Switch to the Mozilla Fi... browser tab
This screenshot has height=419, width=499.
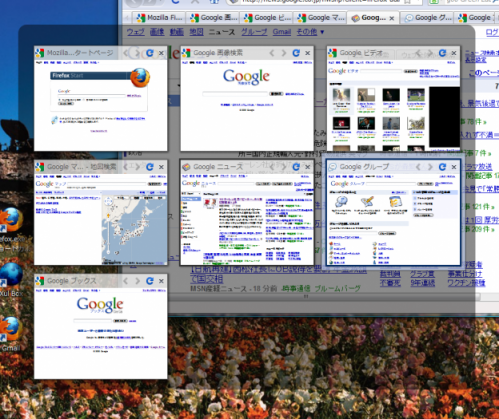(159, 17)
